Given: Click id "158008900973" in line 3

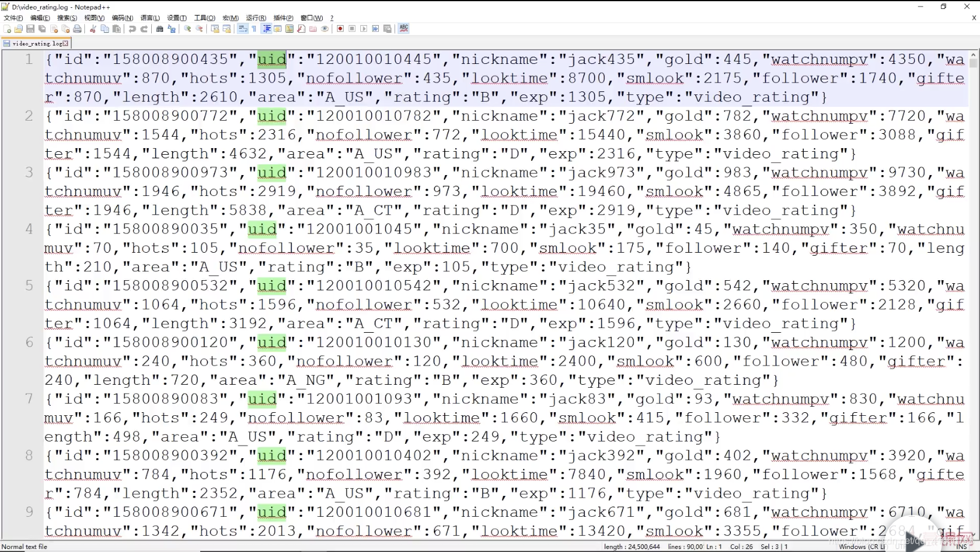Looking at the screenshot, I should pyautogui.click(x=171, y=173).
